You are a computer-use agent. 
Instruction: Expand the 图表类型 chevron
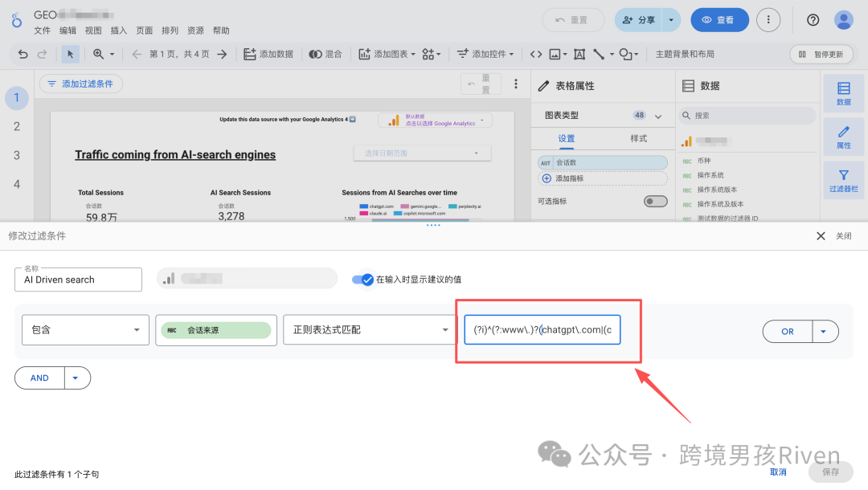pyautogui.click(x=658, y=116)
